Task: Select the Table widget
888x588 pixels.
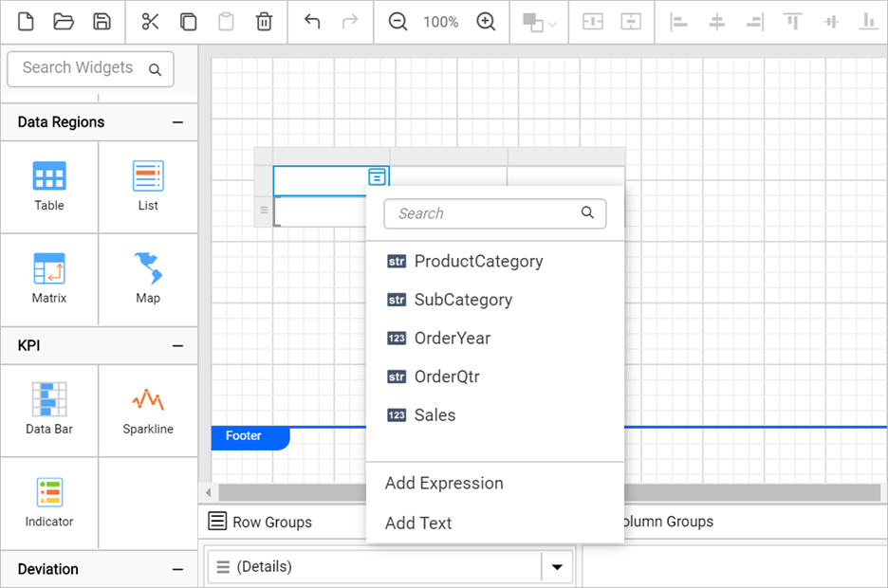Action: 49,187
